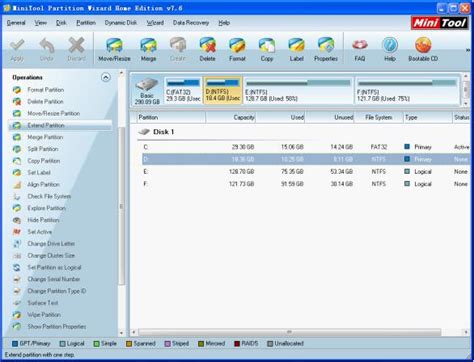Open the Wizard menu
474x362 pixels.
tap(155, 23)
